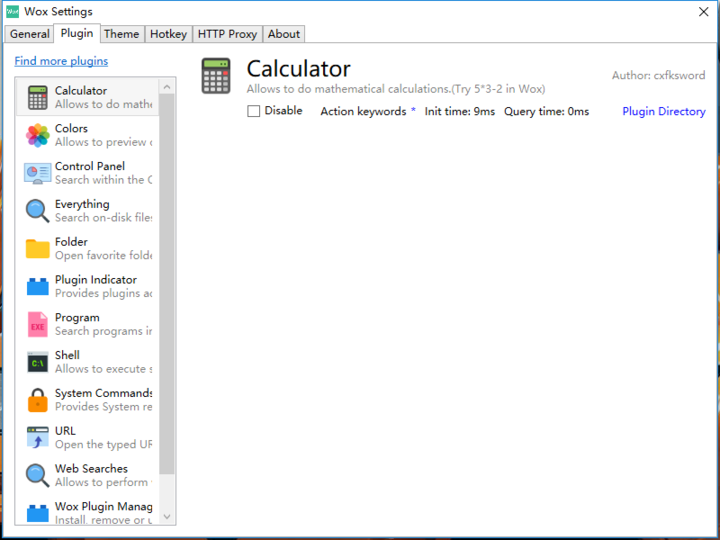Click the large 'Calculator' heading

tap(298, 69)
